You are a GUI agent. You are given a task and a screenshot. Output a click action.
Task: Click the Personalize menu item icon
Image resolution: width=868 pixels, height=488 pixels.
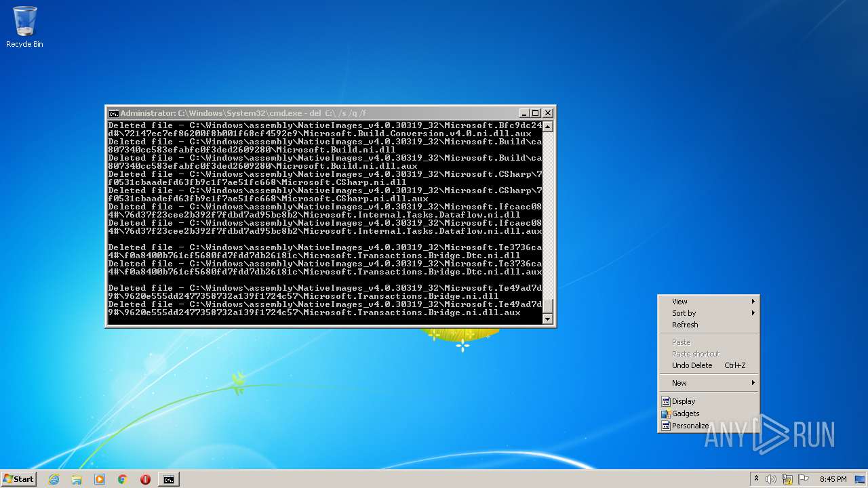pyautogui.click(x=666, y=426)
